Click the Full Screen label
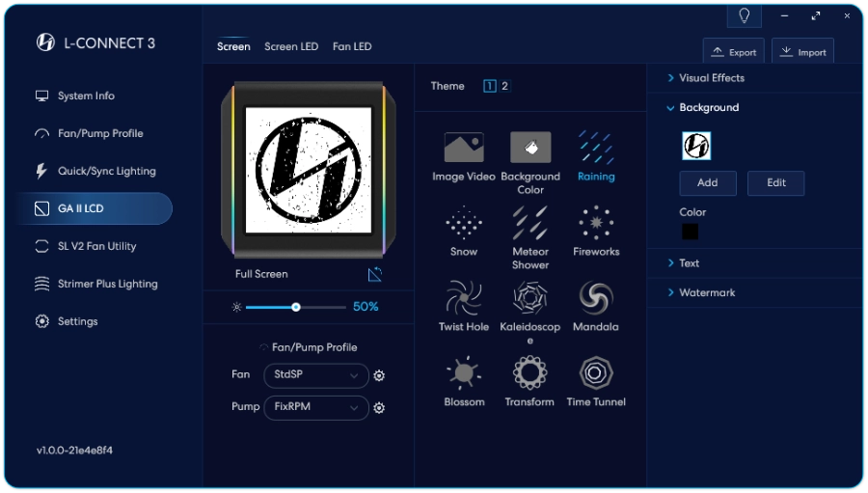Screen dimensions: 868x493 coord(261,274)
